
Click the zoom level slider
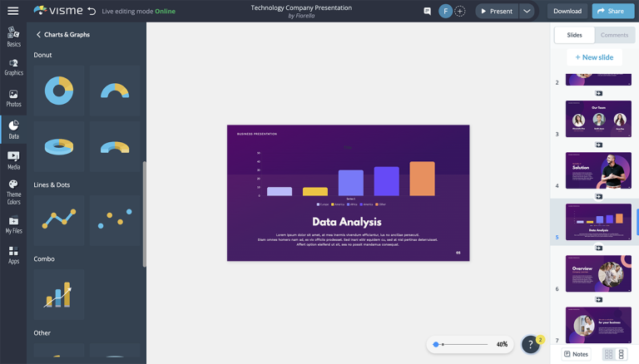(x=462, y=344)
